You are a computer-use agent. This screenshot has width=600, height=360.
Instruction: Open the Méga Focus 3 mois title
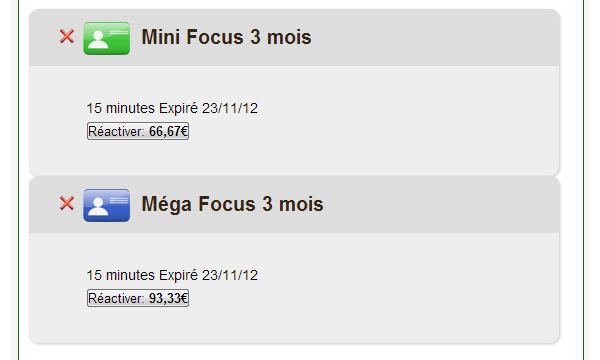232,204
